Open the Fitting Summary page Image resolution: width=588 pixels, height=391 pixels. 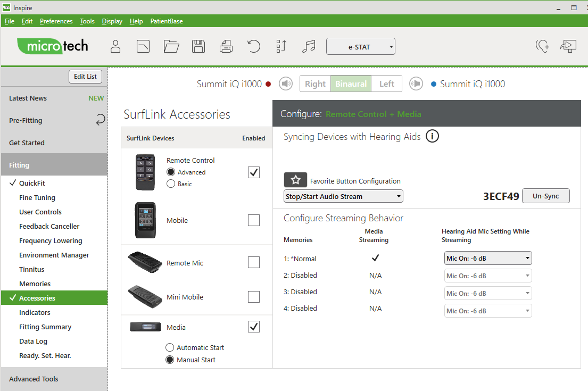54,327
